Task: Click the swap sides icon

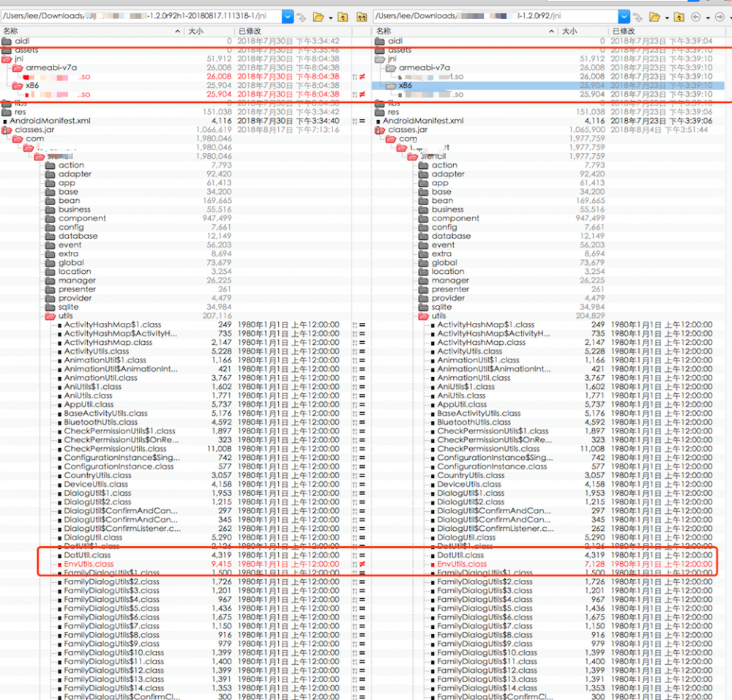Action: tap(362, 18)
